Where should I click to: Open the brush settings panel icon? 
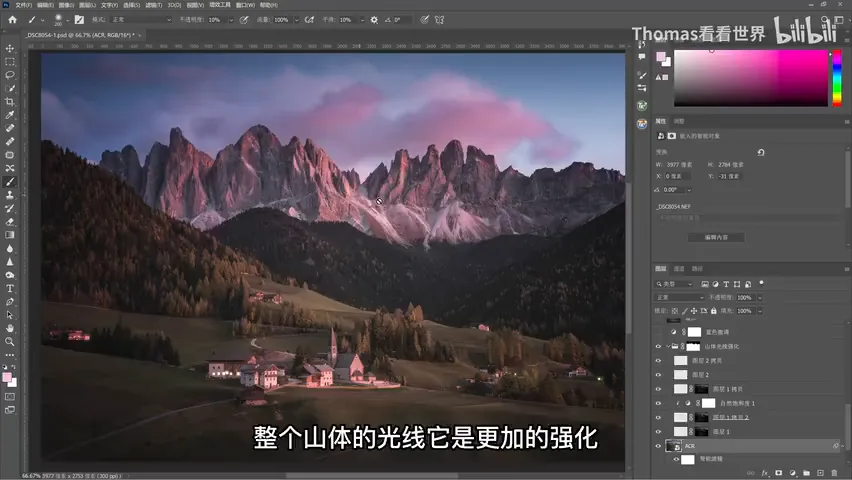[79, 20]
